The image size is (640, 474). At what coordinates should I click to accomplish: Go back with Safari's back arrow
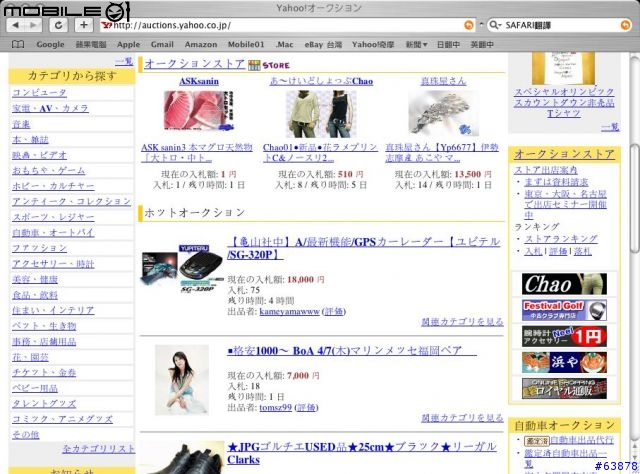click(x=16, y=25)
